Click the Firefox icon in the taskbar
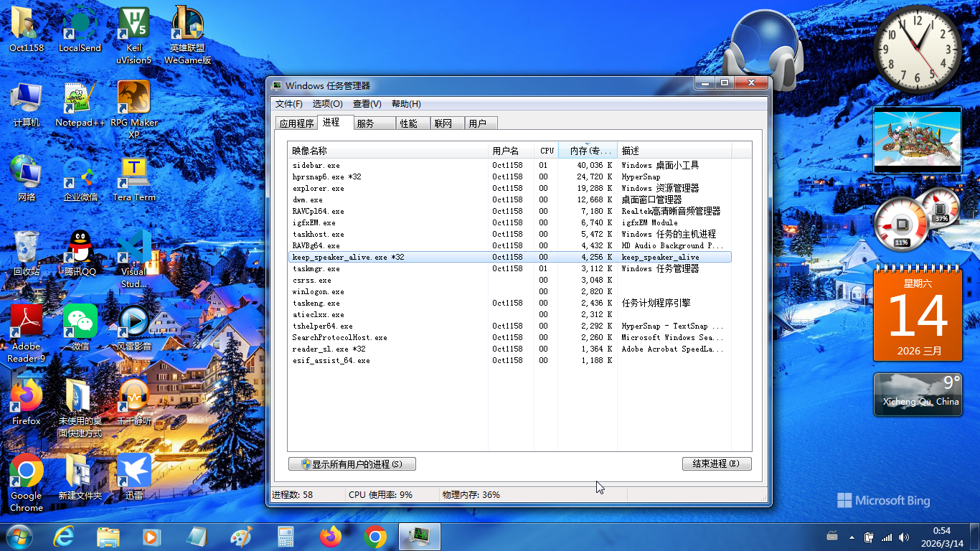This screenshot has height=551, width=980. point(331,536)
